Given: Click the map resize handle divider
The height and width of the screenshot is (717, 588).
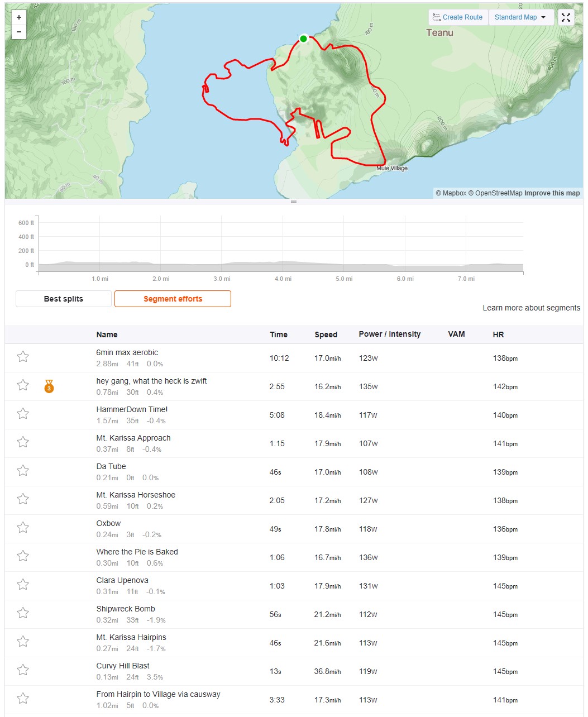Looking at the screenshot, I should 294,201.
